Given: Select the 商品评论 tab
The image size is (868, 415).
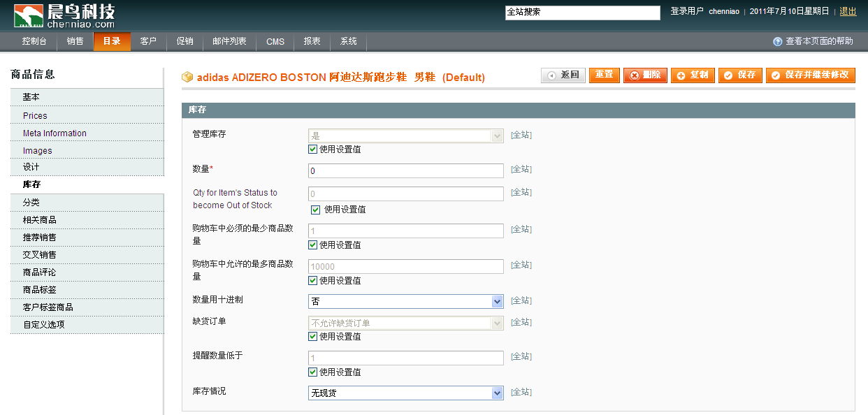Looking at the screenshot, I should (87, 272).
